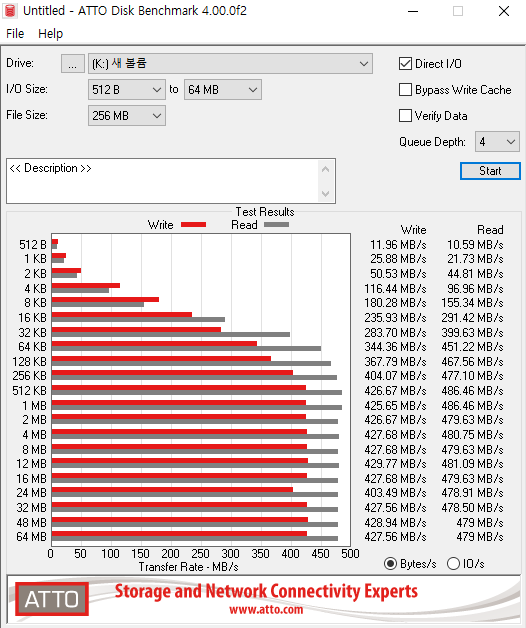Select the IO/s radio button
Viewport: 526px width, 628px height.
(x=453, y=564)
